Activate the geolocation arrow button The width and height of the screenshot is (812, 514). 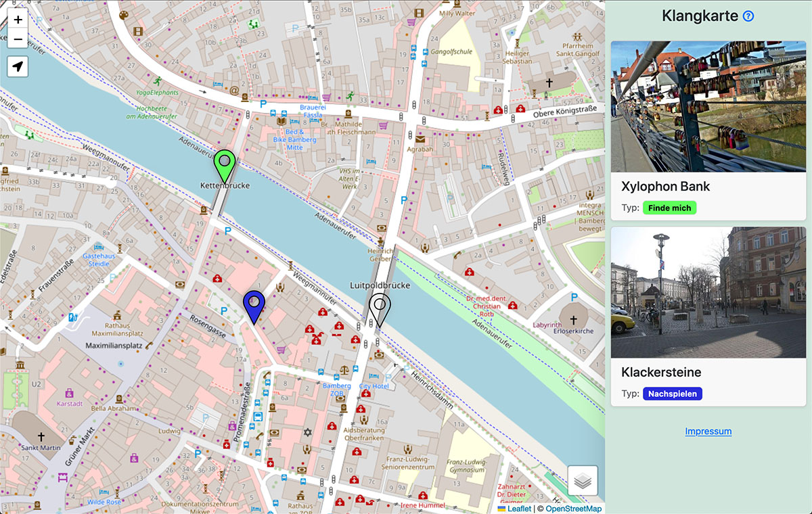coord(17,67)
